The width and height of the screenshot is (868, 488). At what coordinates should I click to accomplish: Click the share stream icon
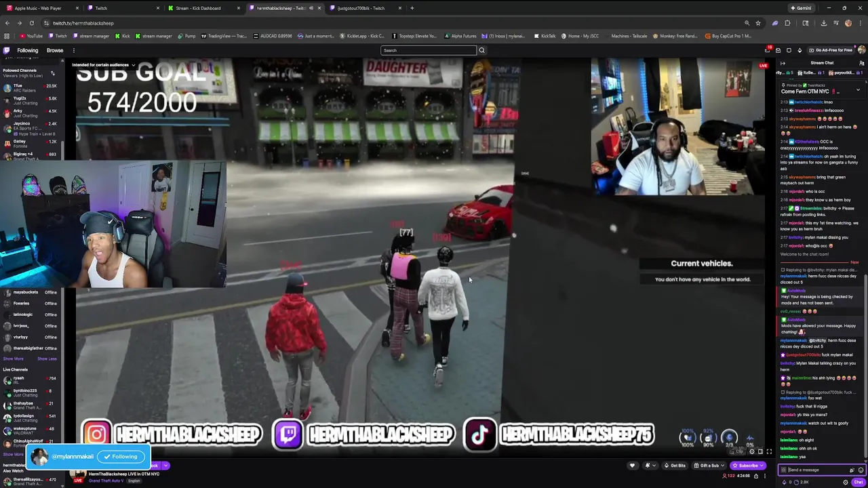point(755,476)
